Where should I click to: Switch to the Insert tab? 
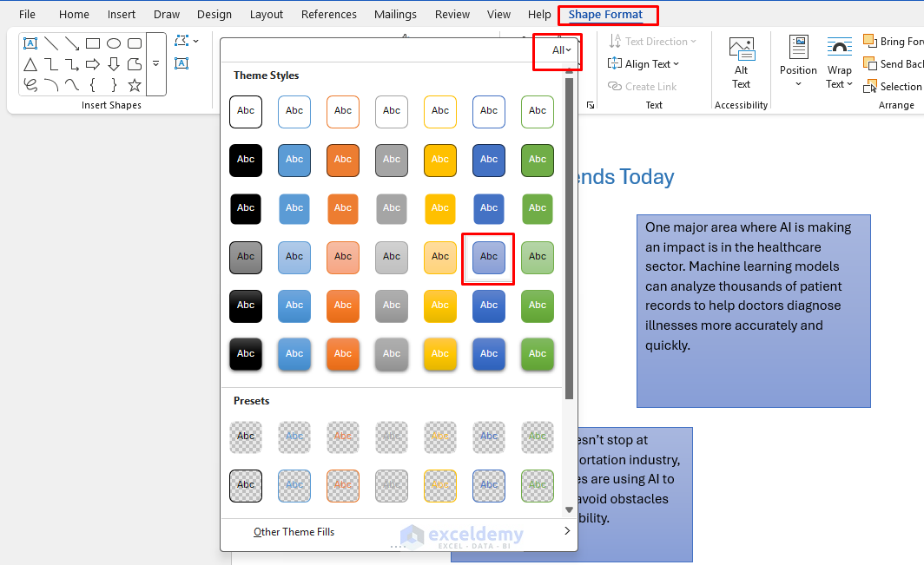[122, 14]
